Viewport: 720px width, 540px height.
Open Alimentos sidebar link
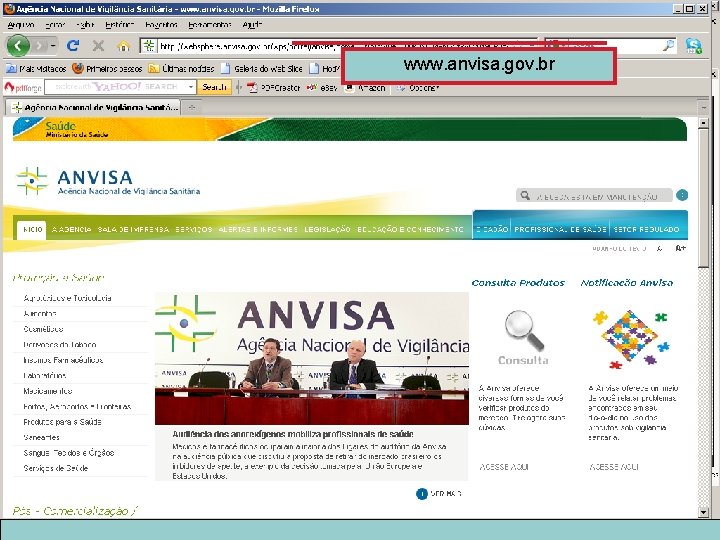(40, 314)
